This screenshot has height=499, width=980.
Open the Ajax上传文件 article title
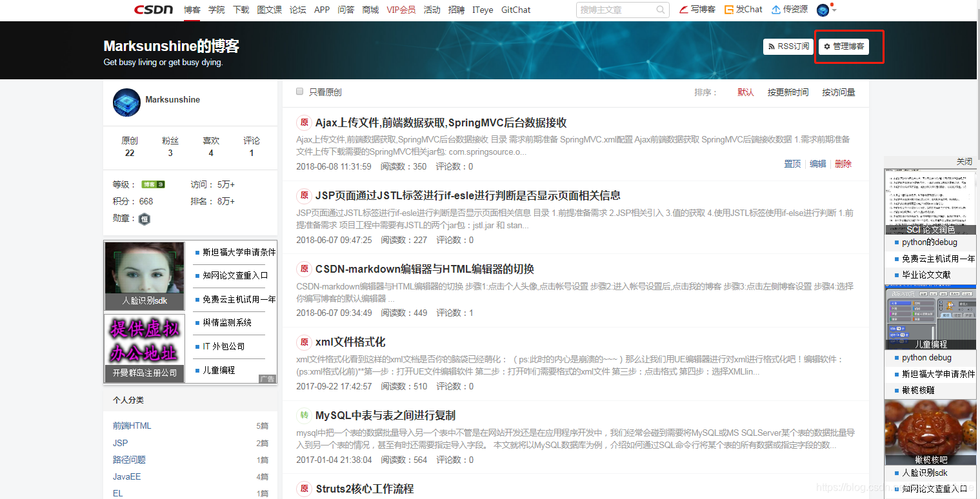click(441, 122)
